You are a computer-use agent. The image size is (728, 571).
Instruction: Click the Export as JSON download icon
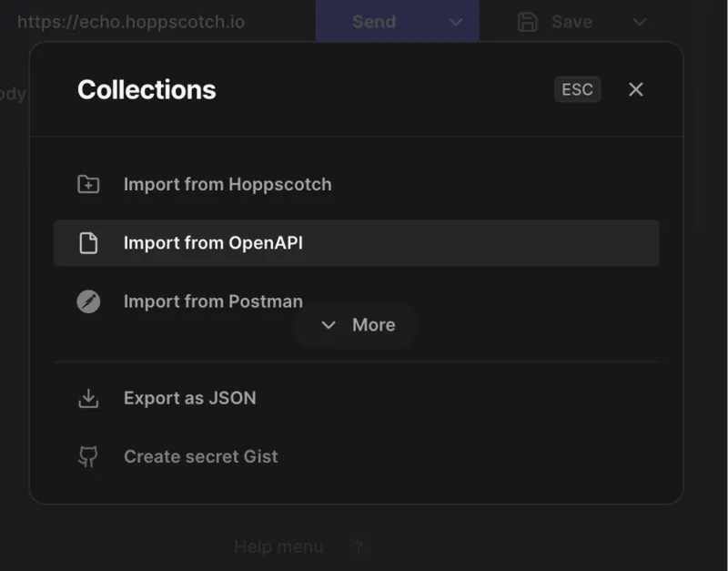pyautogui.click(x=87, y=398)
